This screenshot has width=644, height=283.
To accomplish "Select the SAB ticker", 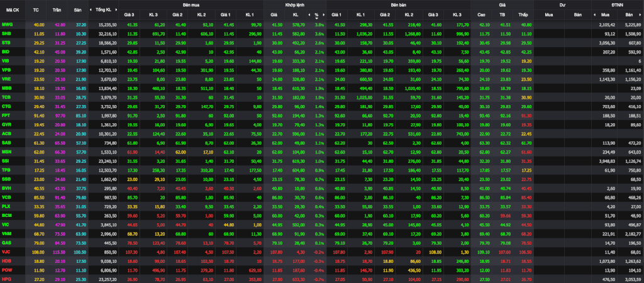I will 6,143.
